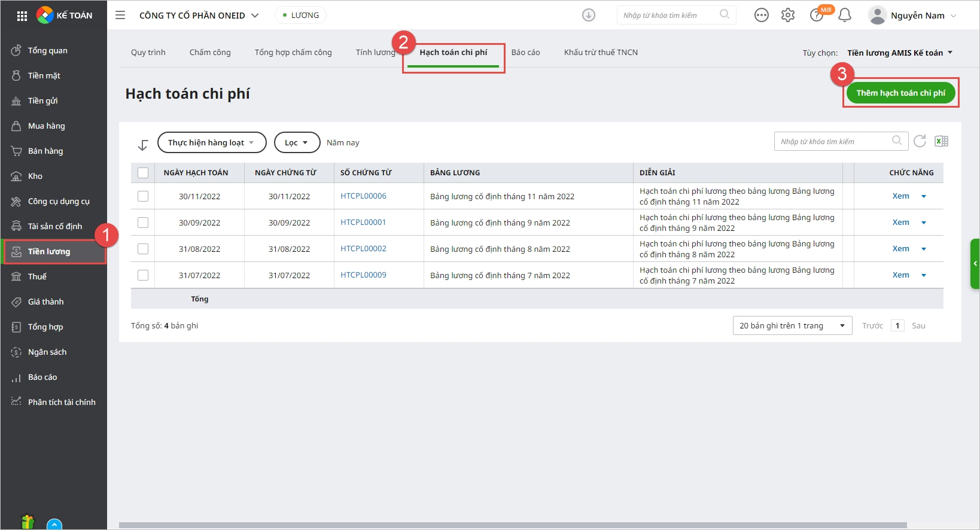Open the chat message bubble icon
Image resolution: width=980 pixels, height=530 pixels.
point(761,16)
